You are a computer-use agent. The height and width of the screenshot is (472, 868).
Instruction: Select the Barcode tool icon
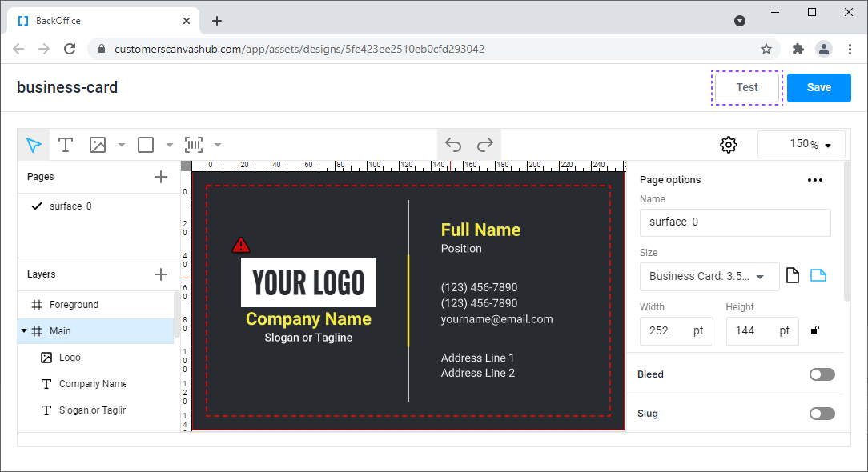[194, 145]
